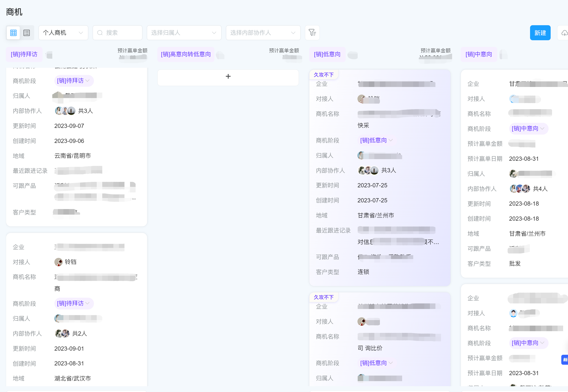Click the blue 新 badge at right edge
568x392 pixels.
tap(565, 360)
